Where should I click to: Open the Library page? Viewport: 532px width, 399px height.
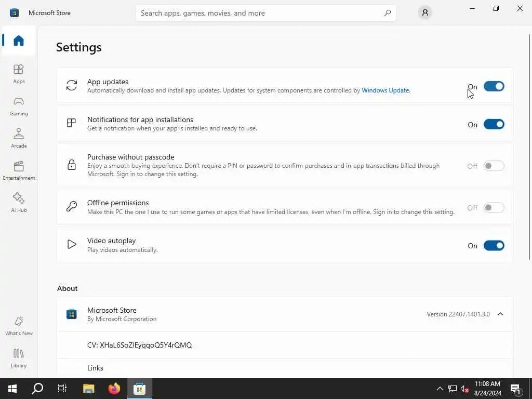[x=19, y=358]
